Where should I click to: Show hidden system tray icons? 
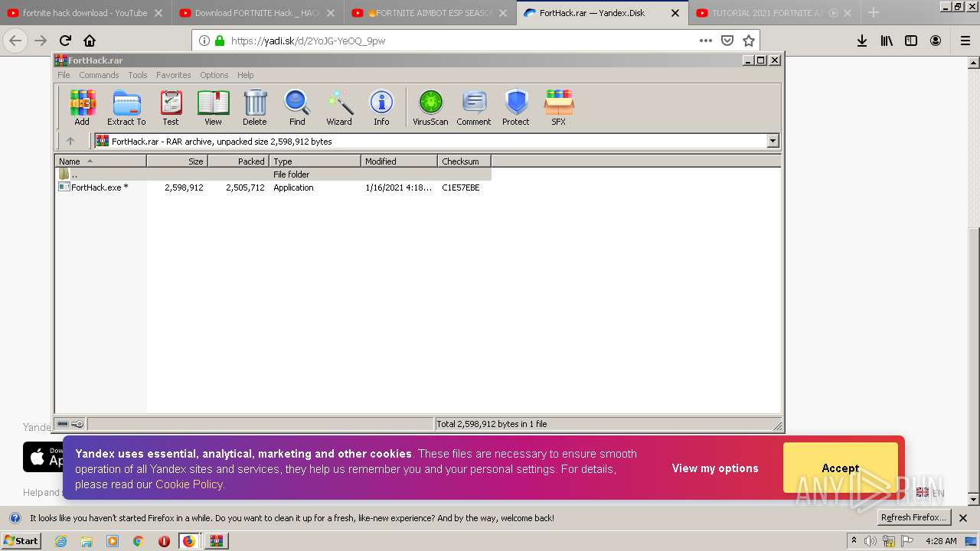pos(854,541)
